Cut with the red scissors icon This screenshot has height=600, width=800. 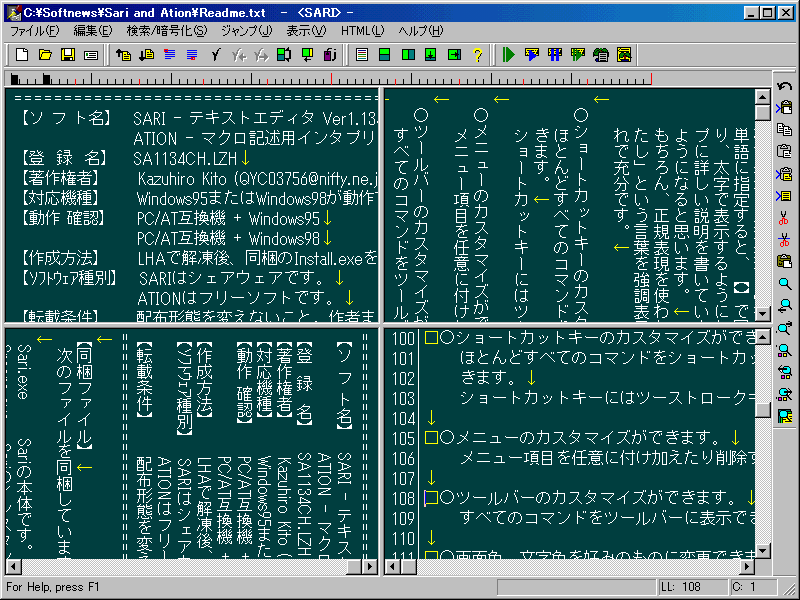tap(785, 218)
